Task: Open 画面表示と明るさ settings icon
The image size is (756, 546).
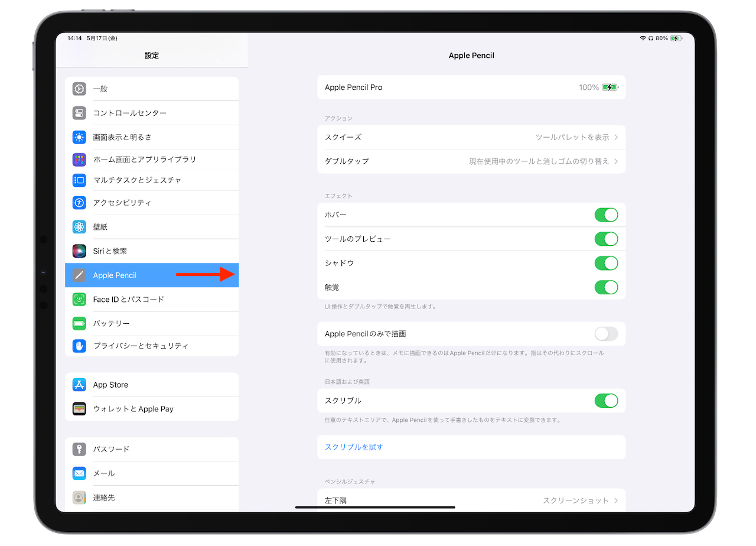Action: tap(79, 137)
